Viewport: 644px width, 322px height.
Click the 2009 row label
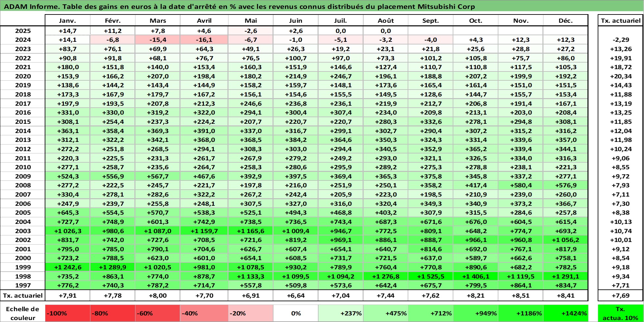23,176
